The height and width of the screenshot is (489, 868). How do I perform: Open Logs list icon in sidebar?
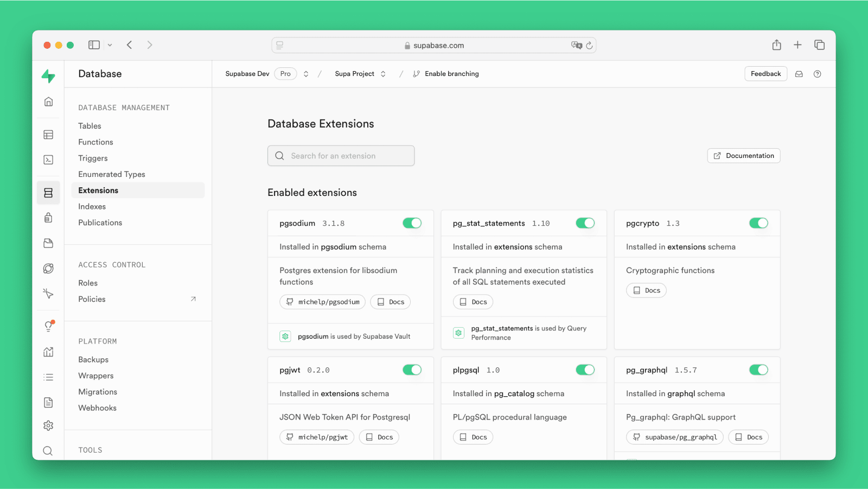click(48, 377)
